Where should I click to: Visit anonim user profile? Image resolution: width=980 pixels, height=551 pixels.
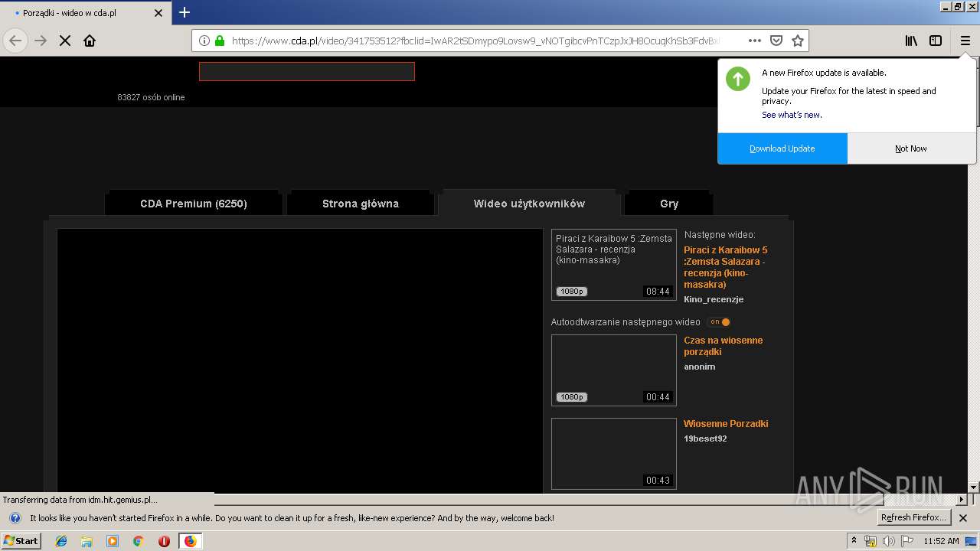(700, 367)
